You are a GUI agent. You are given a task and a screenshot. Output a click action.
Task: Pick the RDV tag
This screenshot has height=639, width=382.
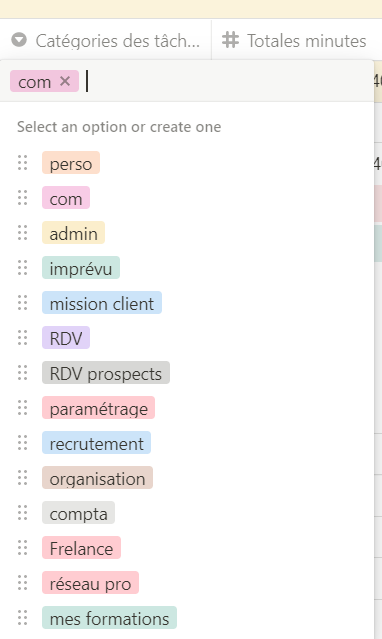point(66,338)
